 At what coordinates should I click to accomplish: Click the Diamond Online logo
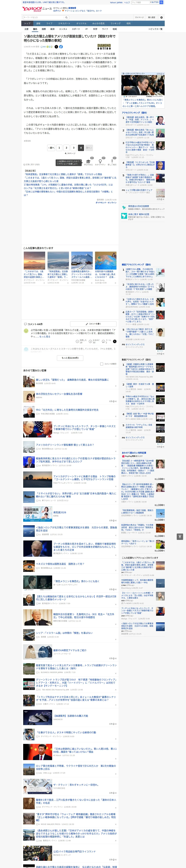click(x=104, y=47)
